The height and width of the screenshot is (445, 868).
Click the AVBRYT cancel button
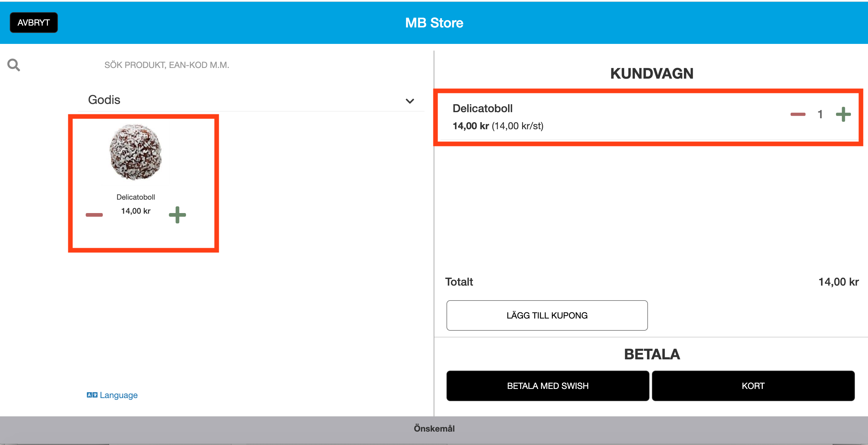tap(34, 23)
